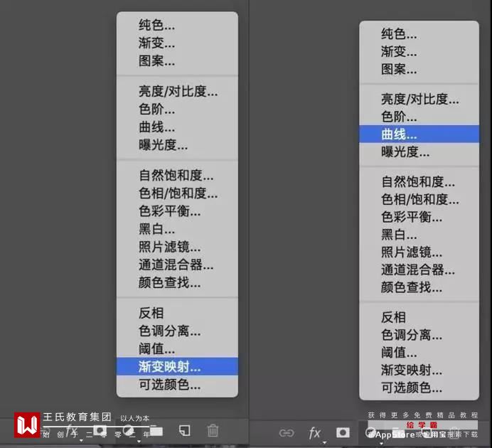Click the add layer mask icon in left panel
The height and width of the screenshot is (448, 492).
(x=100, y=430)
